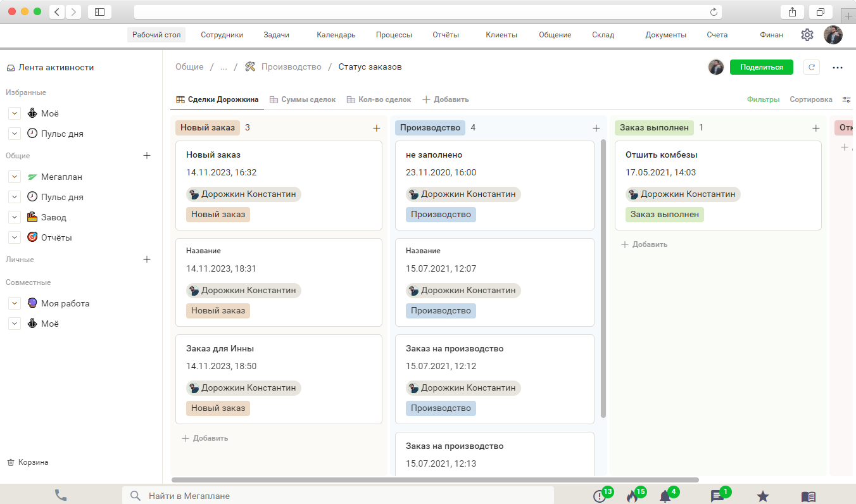The image size is (856, 504).
Task: Open the flame urgent tasks icon
Action: click(632, 496)
